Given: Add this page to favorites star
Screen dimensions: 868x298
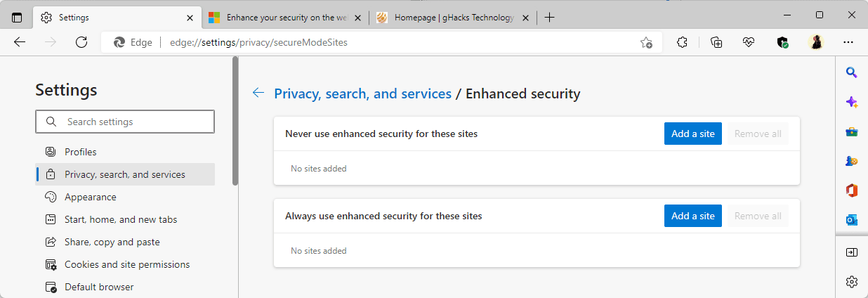Looking at the screenshot, I should point(646,42).
